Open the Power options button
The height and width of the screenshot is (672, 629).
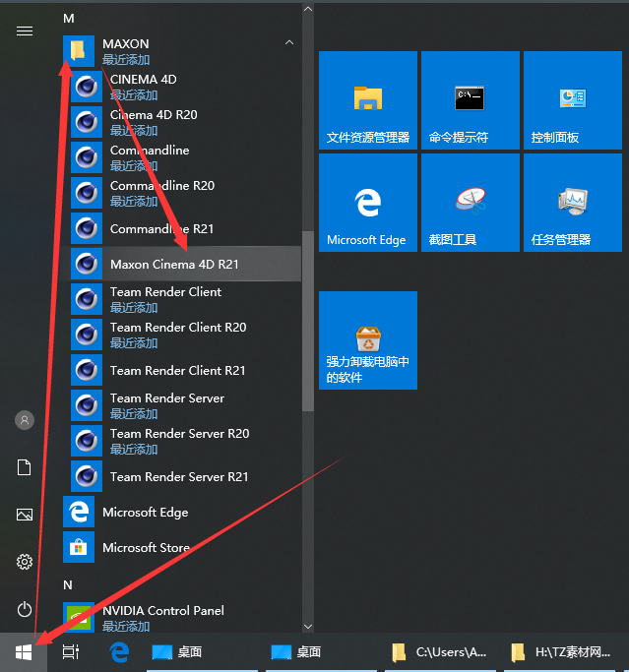coord(25,609)
